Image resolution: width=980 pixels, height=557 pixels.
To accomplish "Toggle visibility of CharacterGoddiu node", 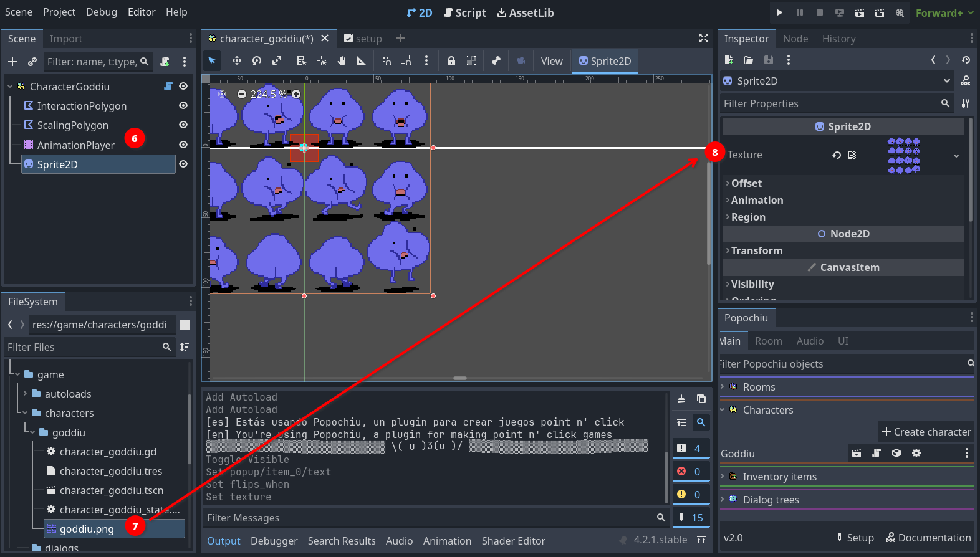I will pos(183,86).
